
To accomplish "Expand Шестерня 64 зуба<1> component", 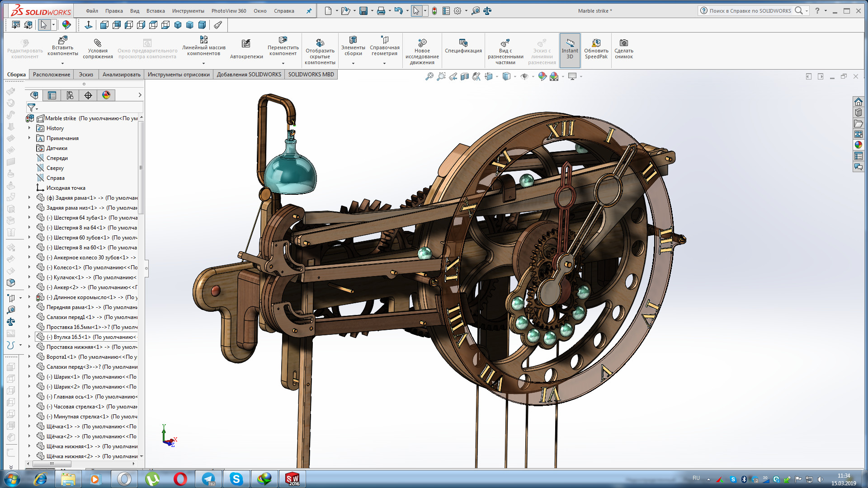I will pos(30,218).
